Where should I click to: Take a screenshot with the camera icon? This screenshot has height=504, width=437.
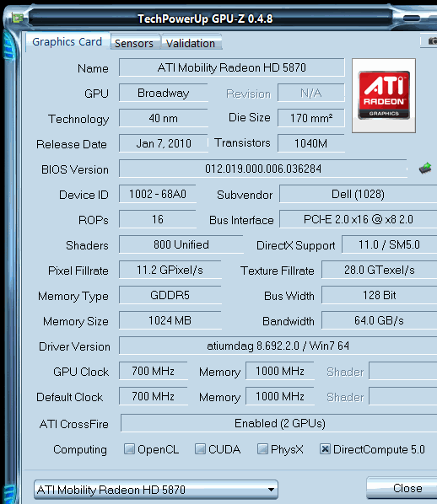pyautogui.click(x=432, y=40)
